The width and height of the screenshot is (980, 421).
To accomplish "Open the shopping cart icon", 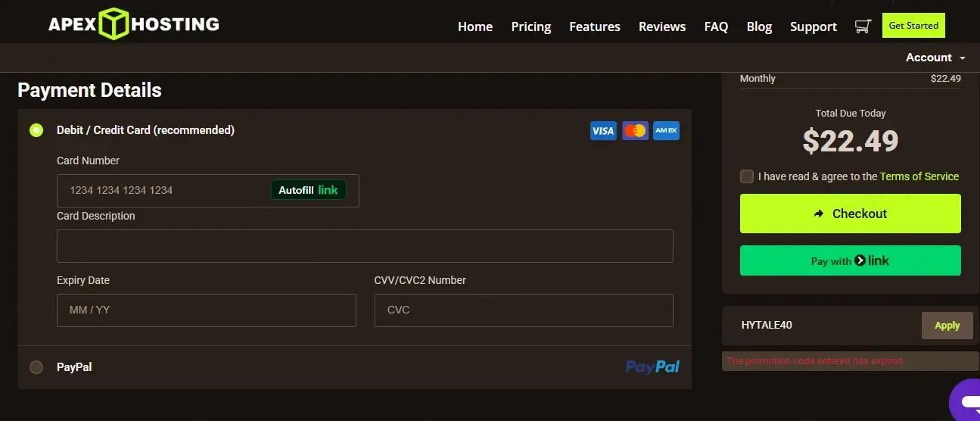I will pos(862,27).
